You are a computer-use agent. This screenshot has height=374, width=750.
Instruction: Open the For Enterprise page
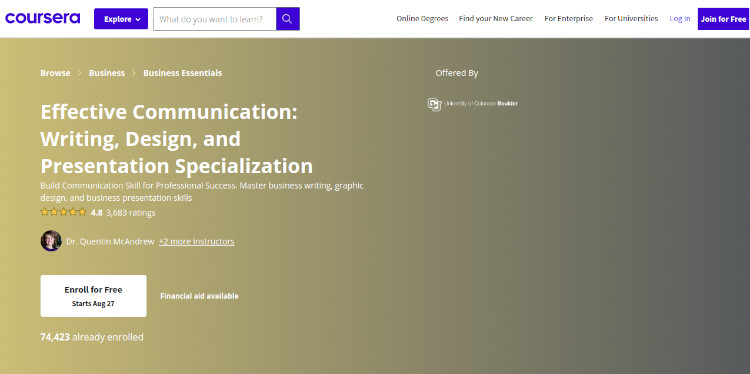click(568, 19)
